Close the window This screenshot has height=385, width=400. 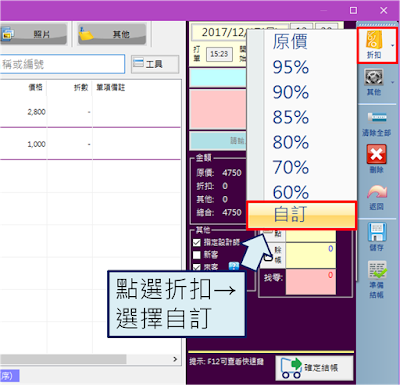coord(384,10)
